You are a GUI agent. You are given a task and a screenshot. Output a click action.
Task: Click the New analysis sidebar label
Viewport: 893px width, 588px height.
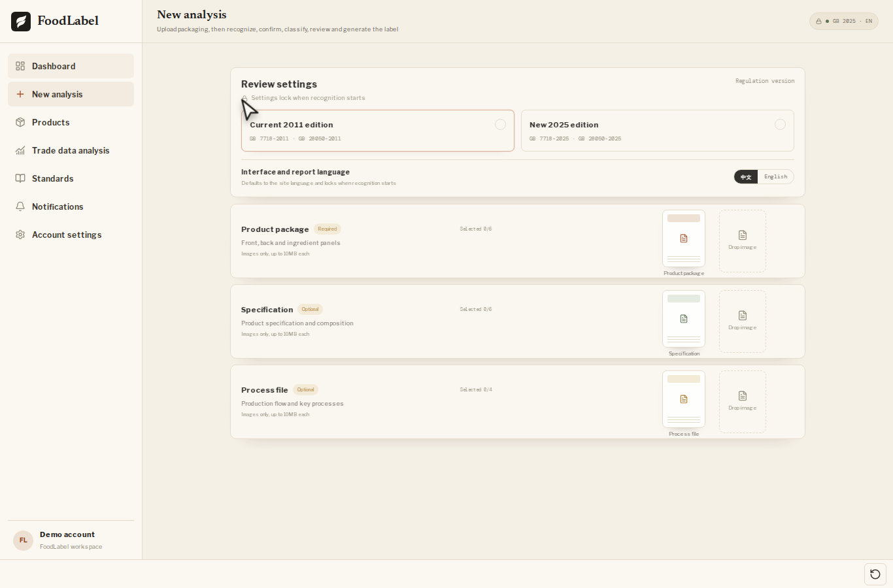click(x=58, y=94)
